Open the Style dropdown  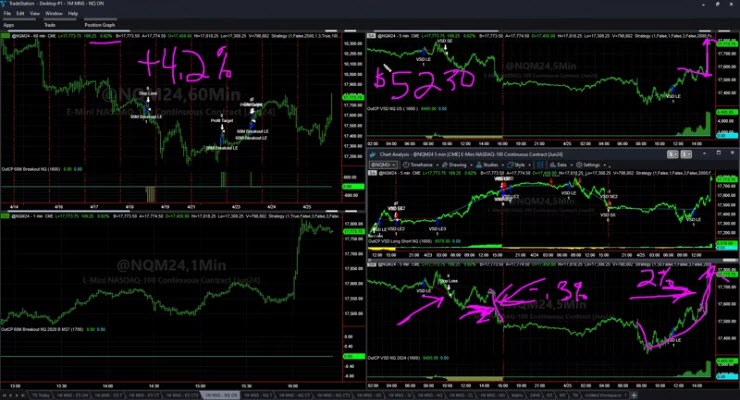(x=518, y=165)
